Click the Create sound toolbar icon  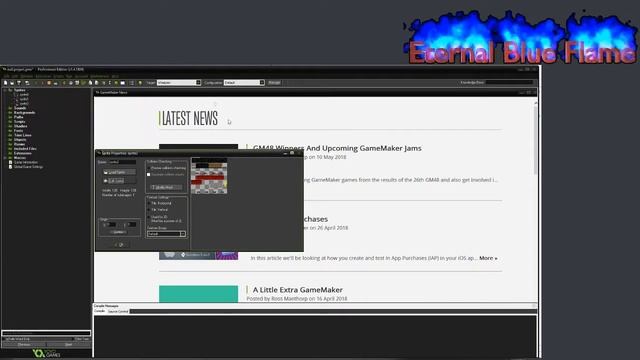pyautogui.click(x=71, y=83)
